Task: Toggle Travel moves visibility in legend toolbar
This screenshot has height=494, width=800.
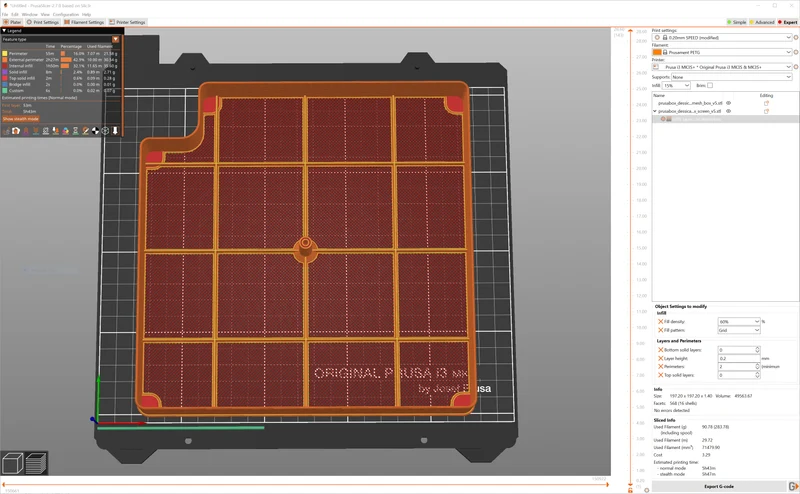Action: point(6,131)
